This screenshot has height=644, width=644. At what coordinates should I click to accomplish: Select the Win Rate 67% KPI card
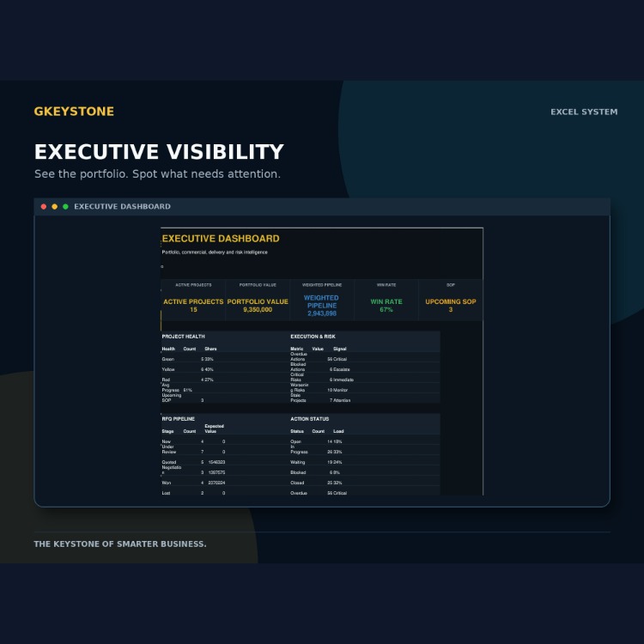click(x=386, y=301)
